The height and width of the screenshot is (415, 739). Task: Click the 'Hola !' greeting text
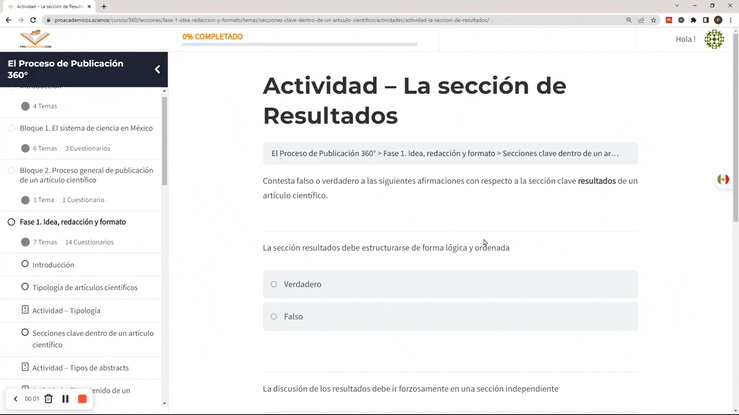(x=685, y=39)
